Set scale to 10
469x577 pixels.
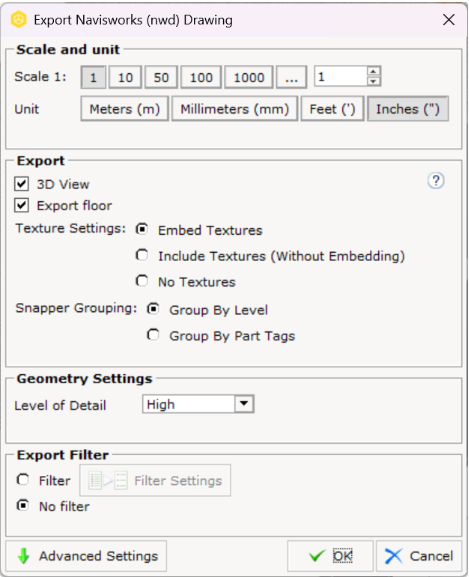pos(125,77)
